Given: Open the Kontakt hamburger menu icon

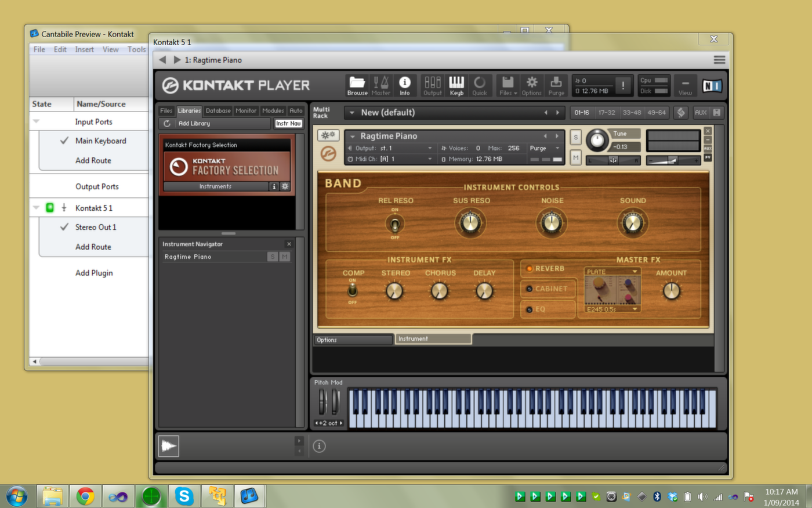Looking at the screenshot, I should tap(719, 60).
